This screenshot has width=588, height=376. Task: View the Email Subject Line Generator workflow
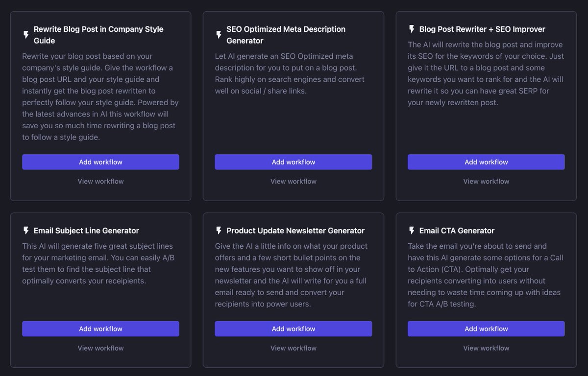point(100,348)
